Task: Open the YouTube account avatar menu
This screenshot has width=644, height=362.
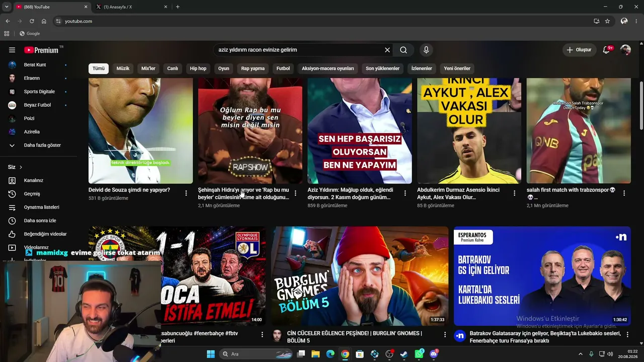Action: (625, 50)
